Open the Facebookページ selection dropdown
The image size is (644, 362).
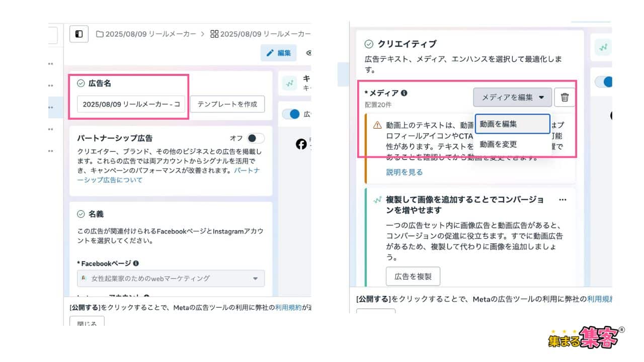(x=171, y=279)
